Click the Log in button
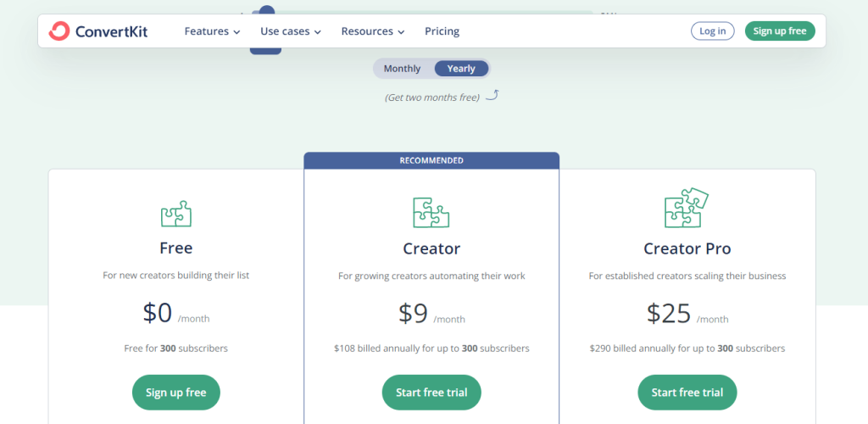The image size is (868, 424). (x=712, y=31)
